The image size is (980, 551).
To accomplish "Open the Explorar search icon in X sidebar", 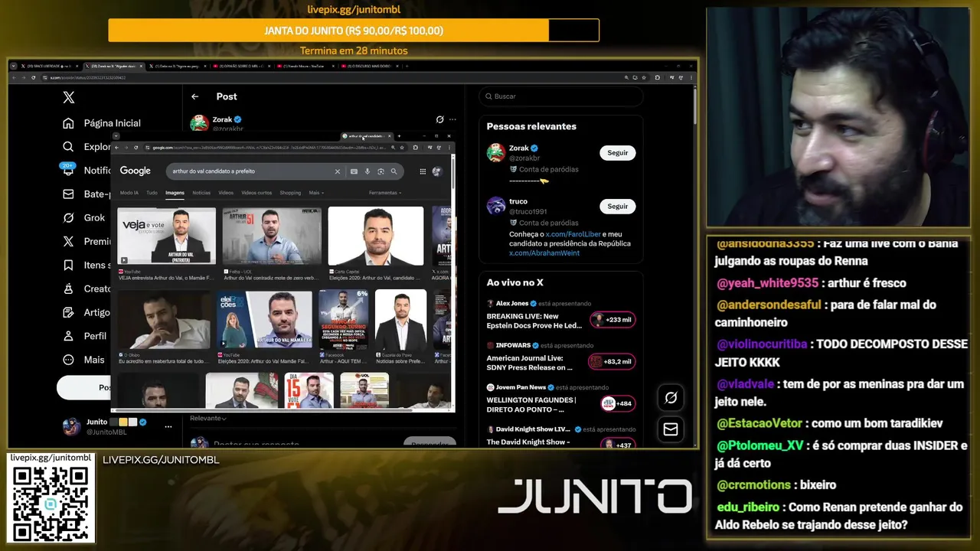I will [x=69, y=147].
